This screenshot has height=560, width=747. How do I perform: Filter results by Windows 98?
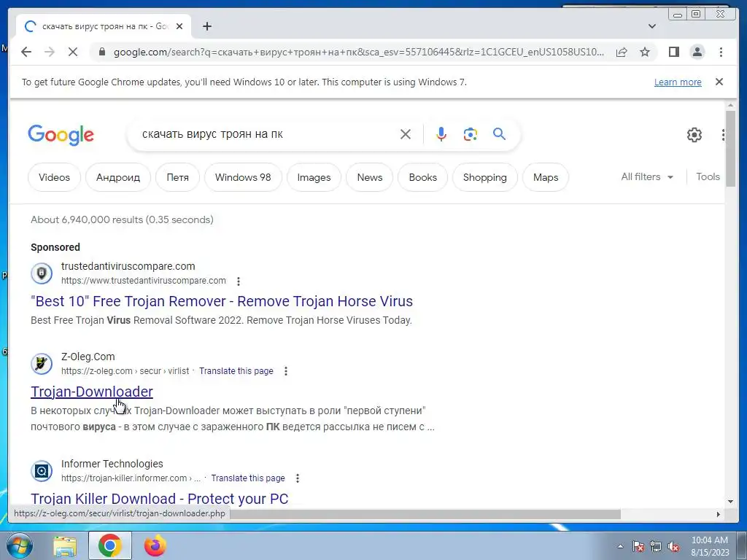pyautogui.click(x=243, y=177)
